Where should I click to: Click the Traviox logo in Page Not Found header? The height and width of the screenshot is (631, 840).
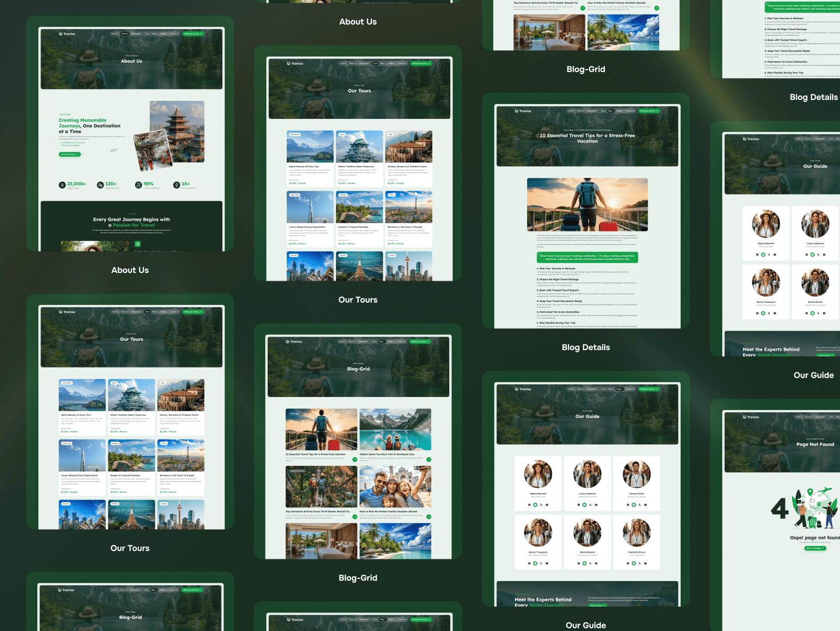(751, 417)
